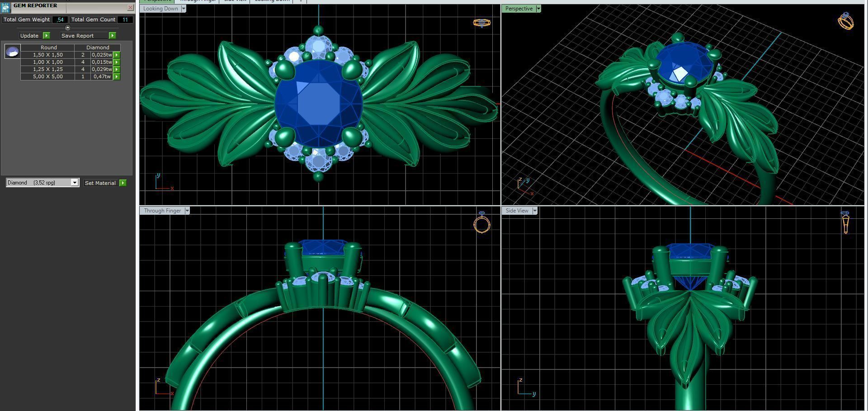
Task: Click the Perspective viewport label
Action: click(519, 9)
